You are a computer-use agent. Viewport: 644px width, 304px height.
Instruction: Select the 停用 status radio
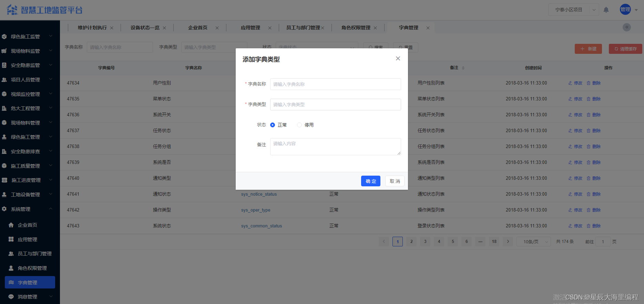[x=299, y=125]
